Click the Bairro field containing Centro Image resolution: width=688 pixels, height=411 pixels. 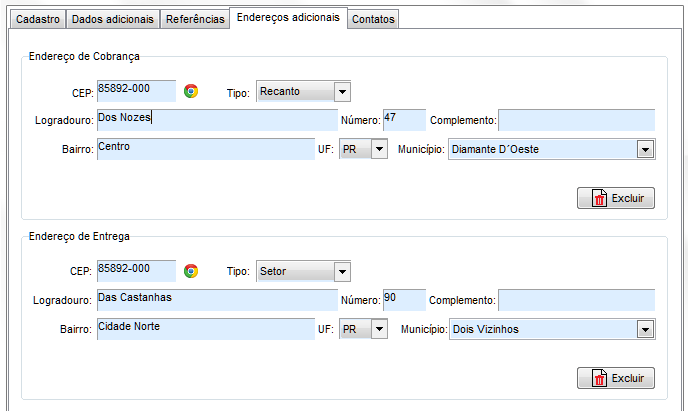point(205,149)
